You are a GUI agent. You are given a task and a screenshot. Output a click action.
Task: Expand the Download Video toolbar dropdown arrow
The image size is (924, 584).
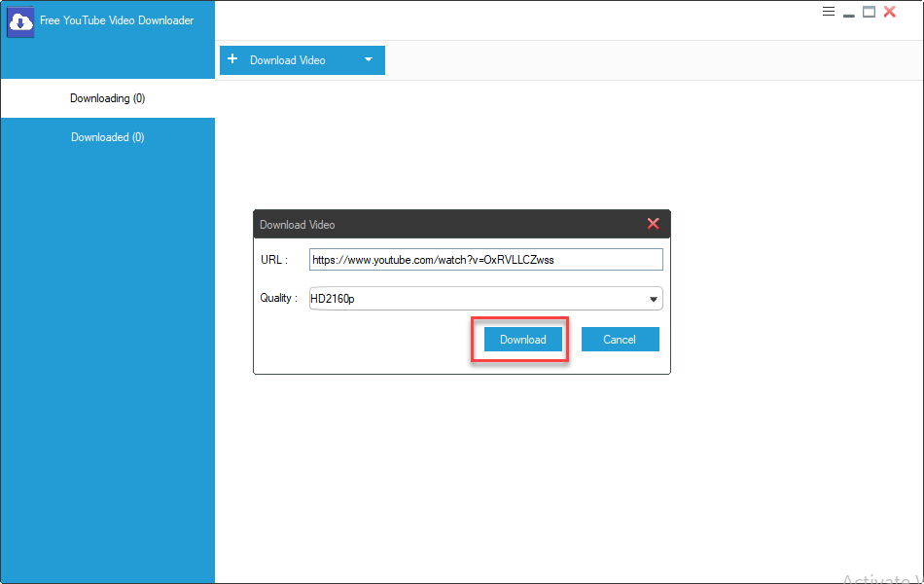[368, 59]
